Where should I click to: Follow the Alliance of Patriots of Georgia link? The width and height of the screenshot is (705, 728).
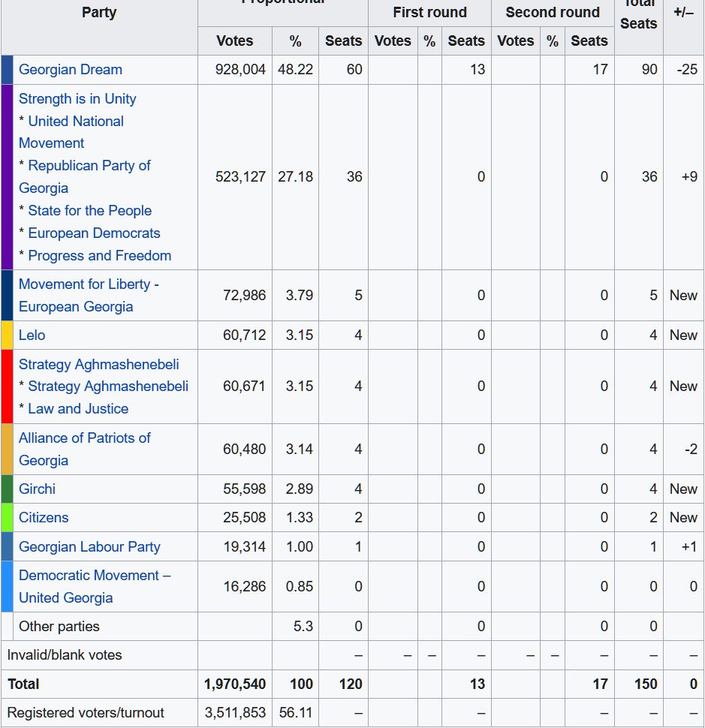(84, 438)
